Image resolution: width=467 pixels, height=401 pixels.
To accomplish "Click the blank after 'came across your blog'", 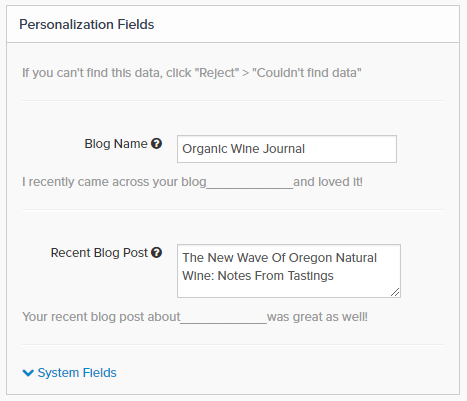I will 250,183.
